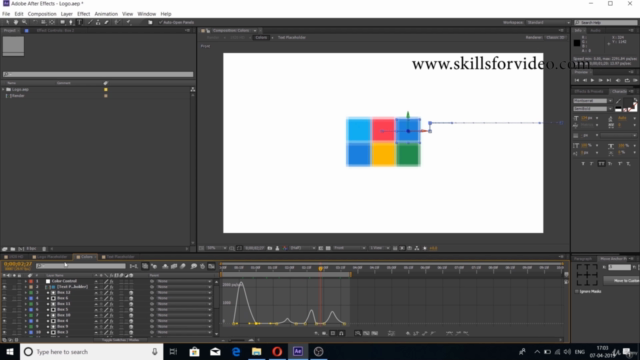Open Parent dropdown for Color Control layer

pos(184,281)
